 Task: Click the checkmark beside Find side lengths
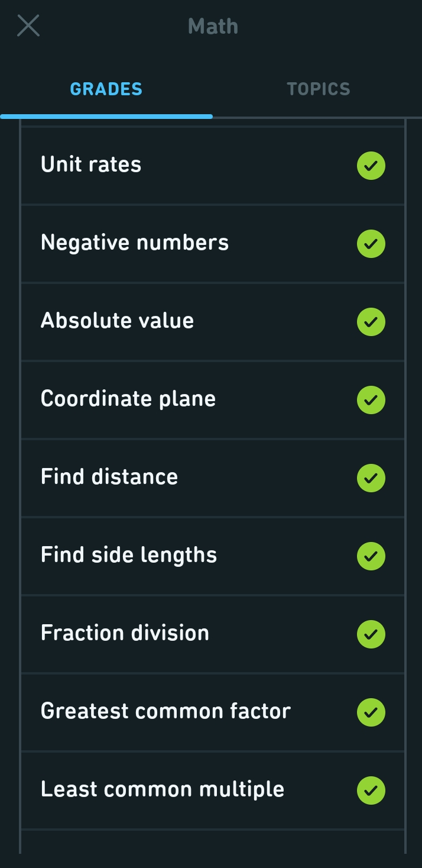[371, 556]
